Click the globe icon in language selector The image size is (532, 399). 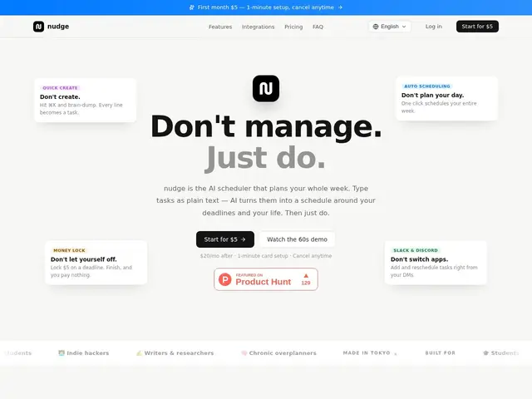(x=376, y=27)
